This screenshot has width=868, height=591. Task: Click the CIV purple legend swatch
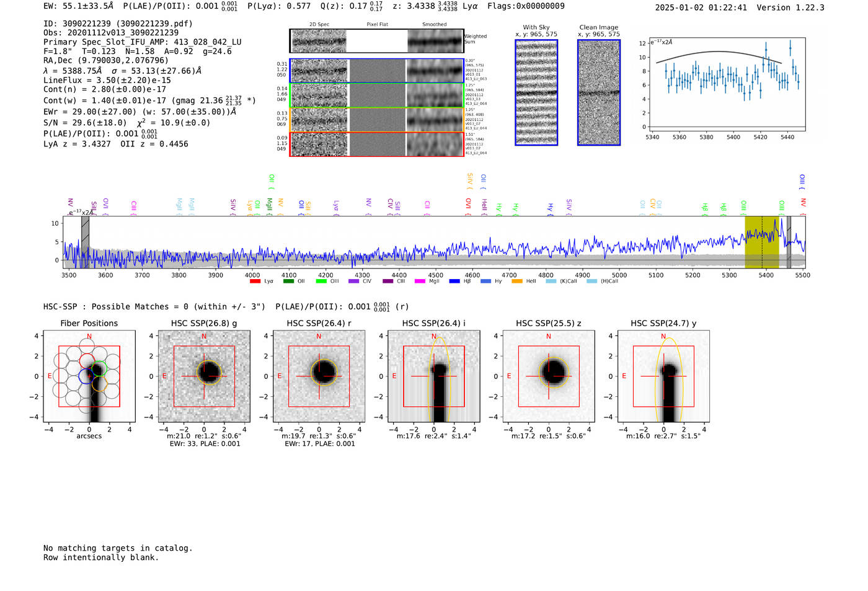tap(354, 281)
